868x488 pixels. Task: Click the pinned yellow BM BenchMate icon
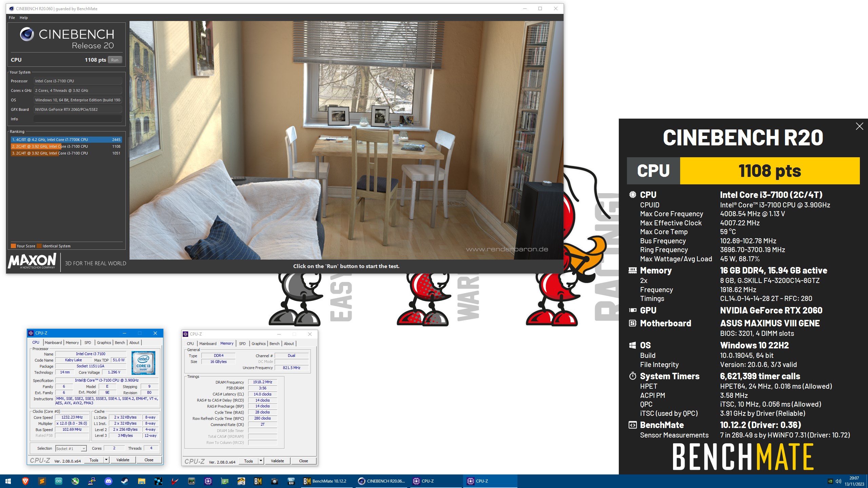click(x=258, y=481)
